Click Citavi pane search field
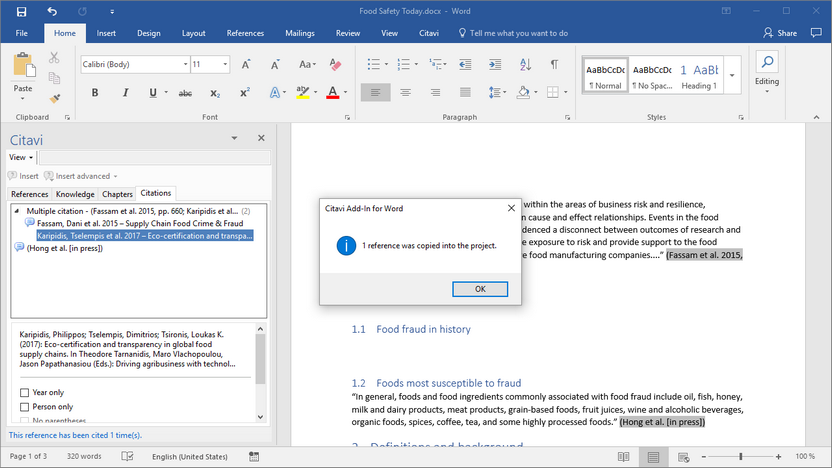The image size is (832, 468). click(x=154, y=158)
